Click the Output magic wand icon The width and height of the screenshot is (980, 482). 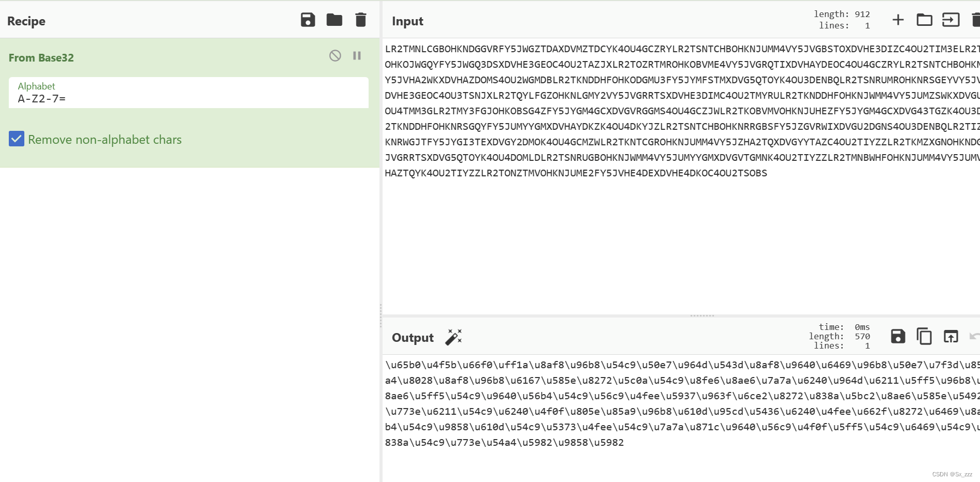tap(454, 337)
